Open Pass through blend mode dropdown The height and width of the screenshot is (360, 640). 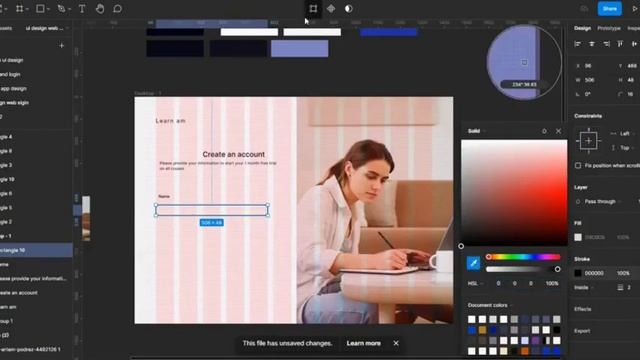[602, 202]
